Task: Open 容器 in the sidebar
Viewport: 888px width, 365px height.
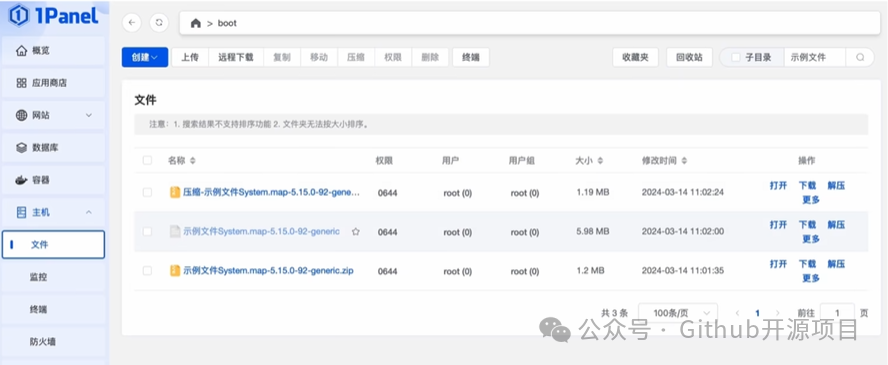Action: pyautogui.click(x=54, y=180)
